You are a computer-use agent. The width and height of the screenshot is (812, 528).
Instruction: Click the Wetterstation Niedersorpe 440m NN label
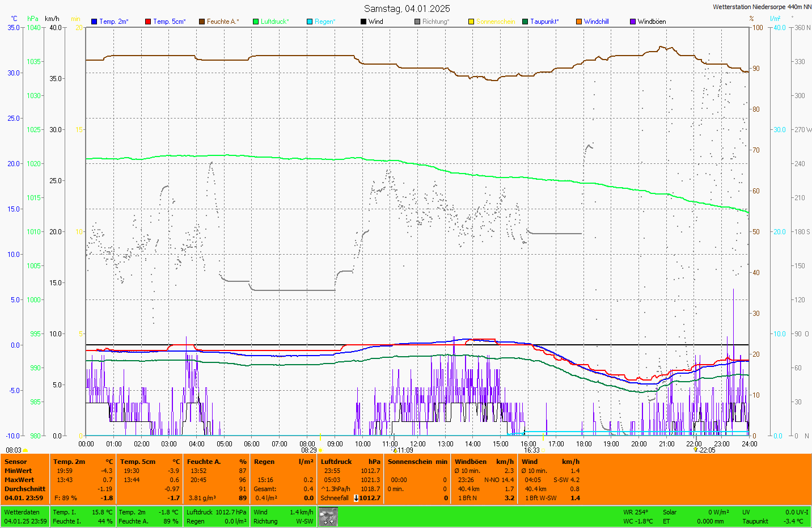(x=762, y=7)
